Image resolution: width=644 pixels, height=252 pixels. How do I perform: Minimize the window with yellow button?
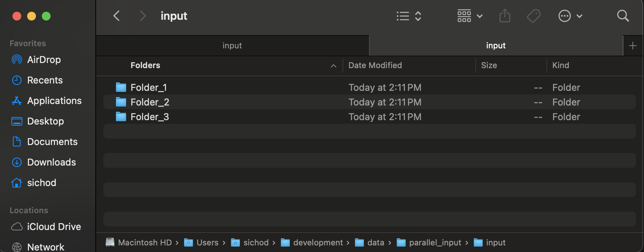pos(32,16)
